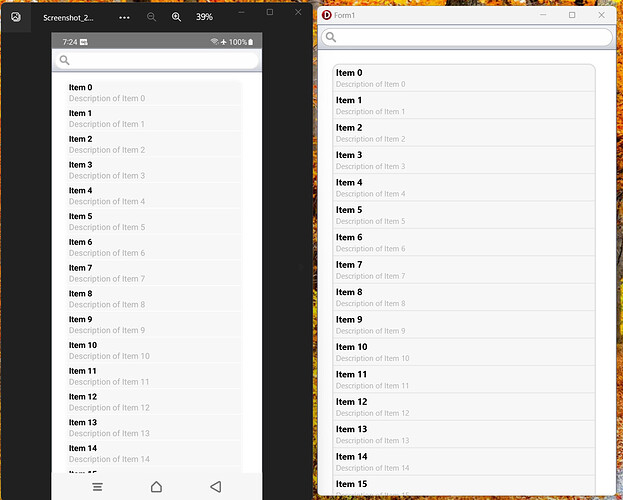623x500 pixels.
Task: Click the battery icon in phone status bar
Action: click(x=250, y=42)
